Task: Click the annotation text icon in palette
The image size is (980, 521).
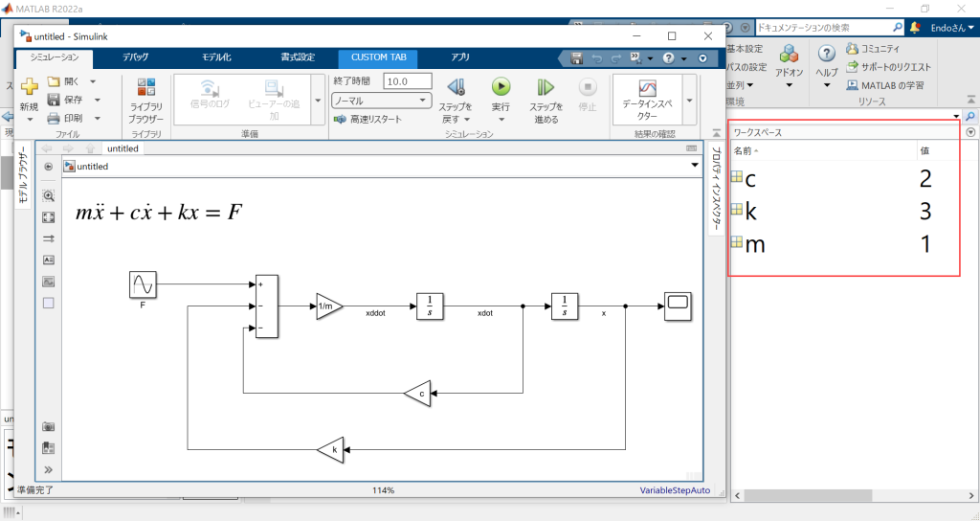Action: pos(49,260)
